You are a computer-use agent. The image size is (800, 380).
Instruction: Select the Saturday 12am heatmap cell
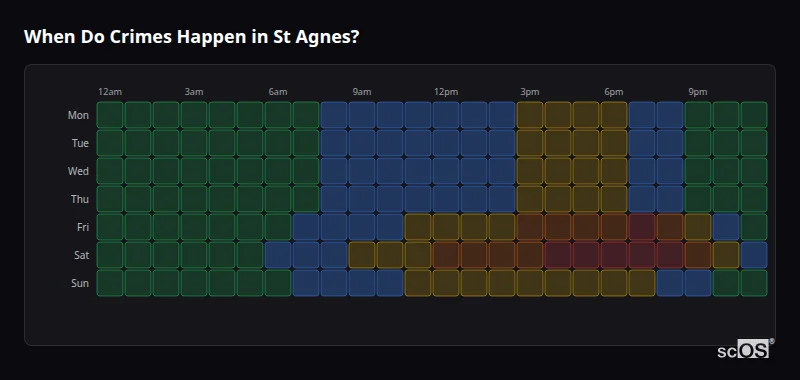(110, 255)
